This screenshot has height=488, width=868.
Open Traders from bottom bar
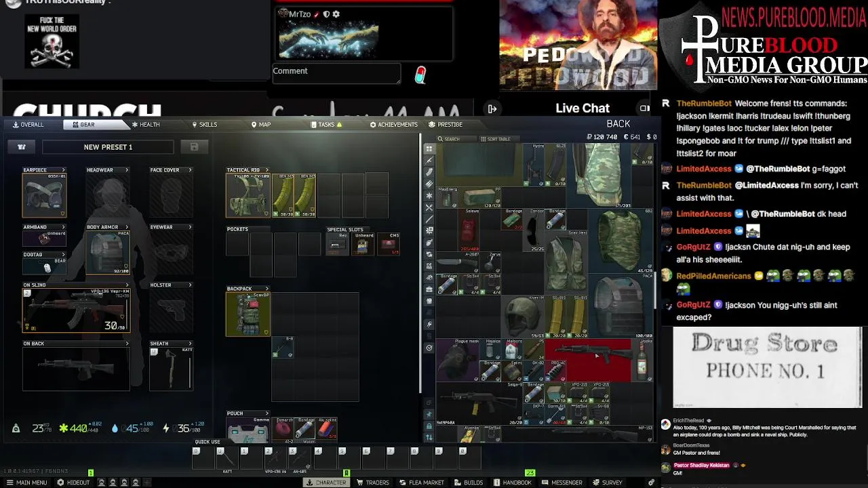pos(373,483)
